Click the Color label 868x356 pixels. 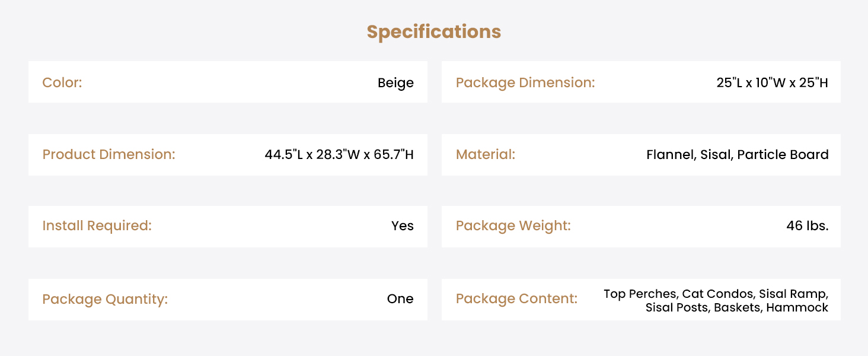click(x=62, y=82)
